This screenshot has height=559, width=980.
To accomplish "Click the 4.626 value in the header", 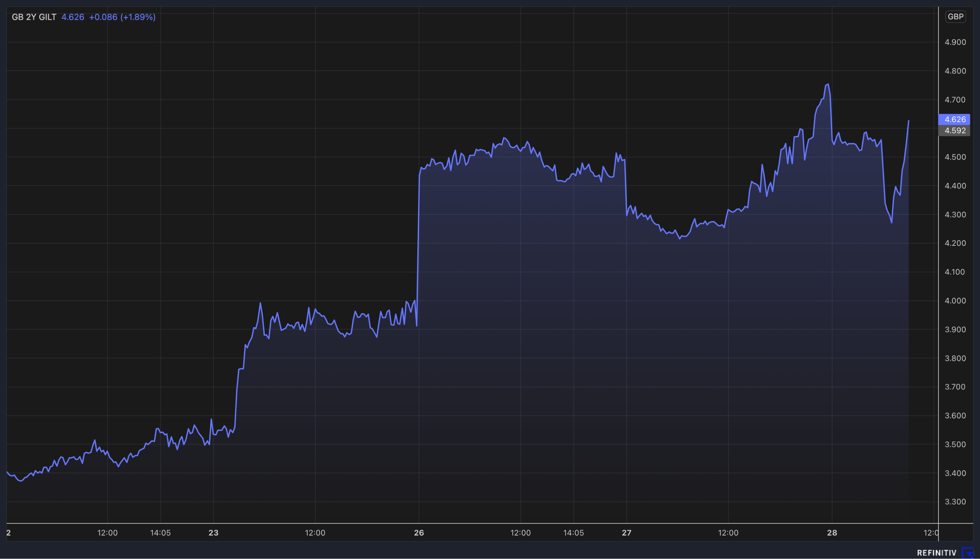I will pos(73,17).
